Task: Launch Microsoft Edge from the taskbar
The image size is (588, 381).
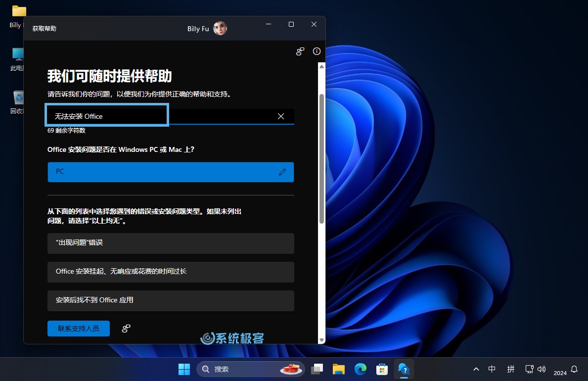Action: click(360, 369)
